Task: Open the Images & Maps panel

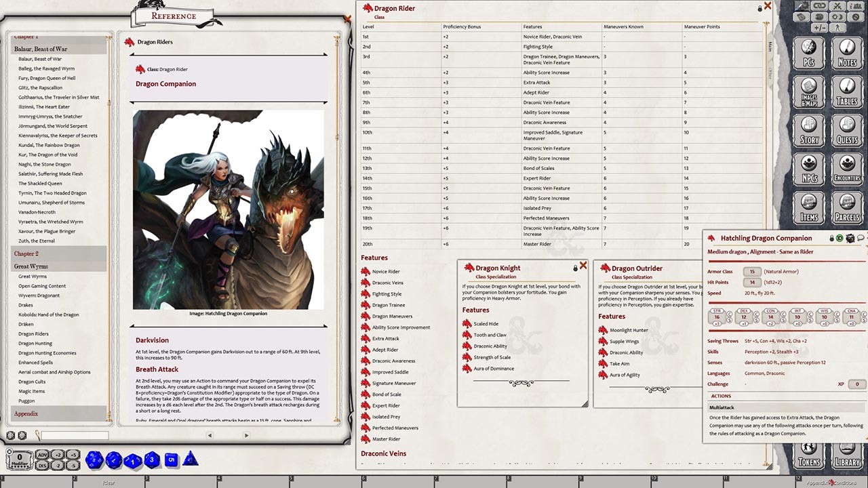Action: (808, 91)
